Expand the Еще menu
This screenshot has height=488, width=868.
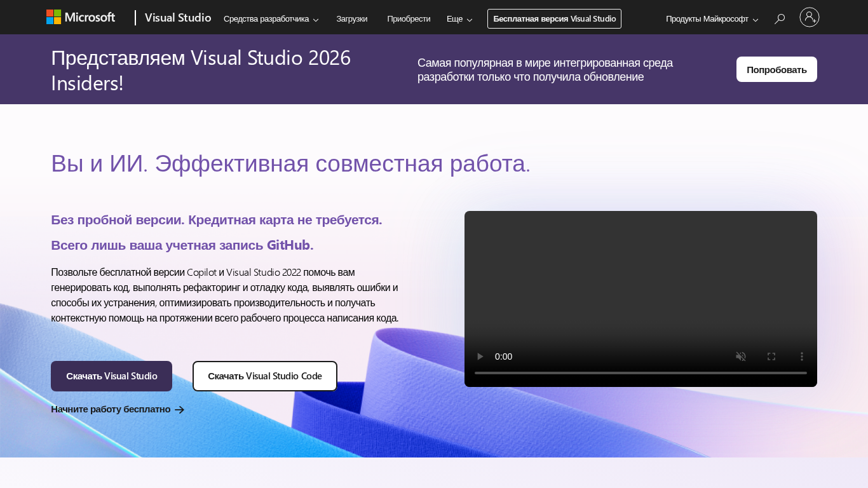[459, 19]
